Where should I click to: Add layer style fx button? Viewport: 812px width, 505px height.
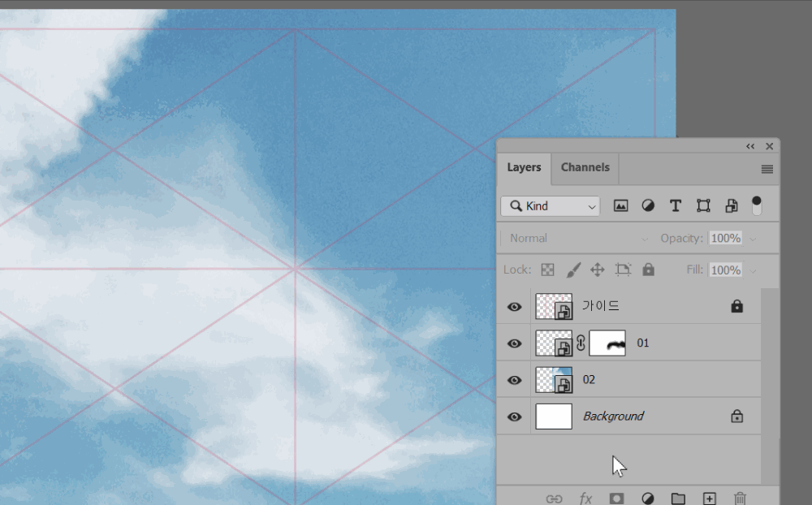(585, 499)
